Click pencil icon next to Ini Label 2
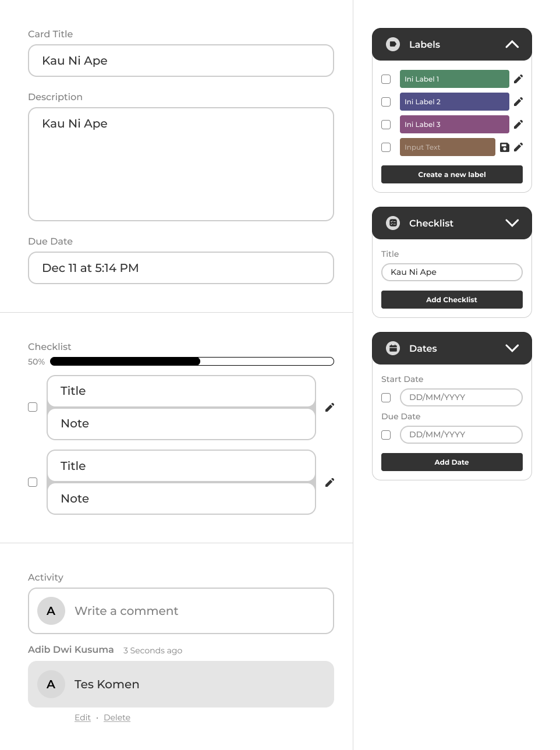 click(x=518, y=101)
